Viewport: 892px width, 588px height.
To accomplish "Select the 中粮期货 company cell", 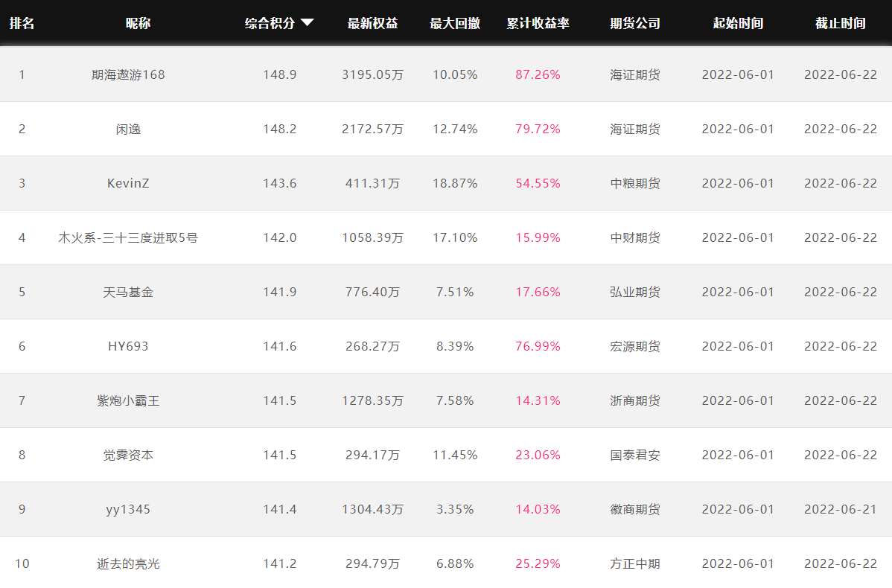I will 635,183.
